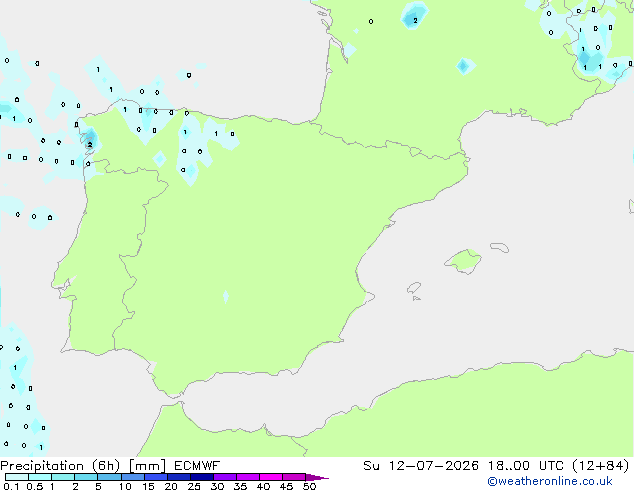Screen dimensions: 634x490
Task: Click the ECMWF model label
Action: point(197,466)
